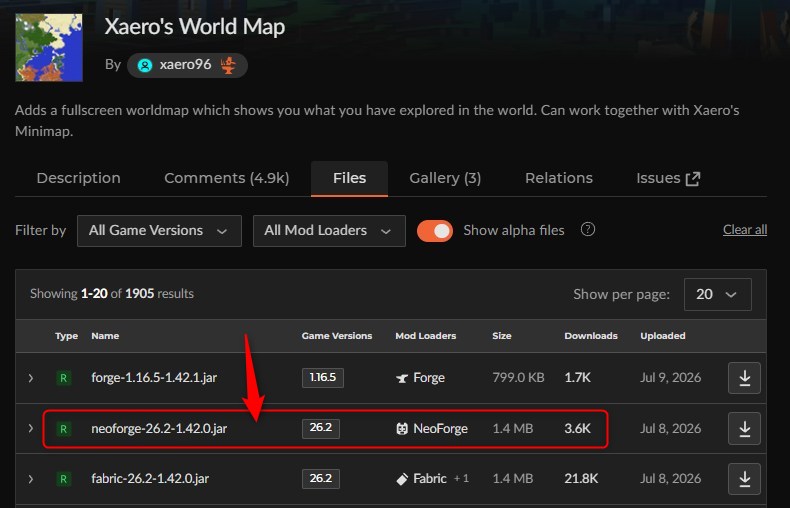
Task: Open xaero96 author profile link
Action: tap(187, 65)
